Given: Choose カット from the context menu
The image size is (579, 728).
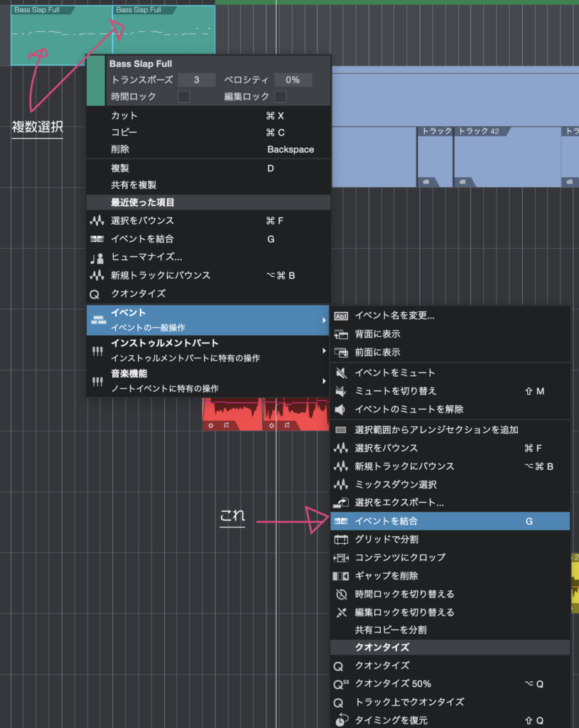Looking at the screenshot, I should 125,115.
